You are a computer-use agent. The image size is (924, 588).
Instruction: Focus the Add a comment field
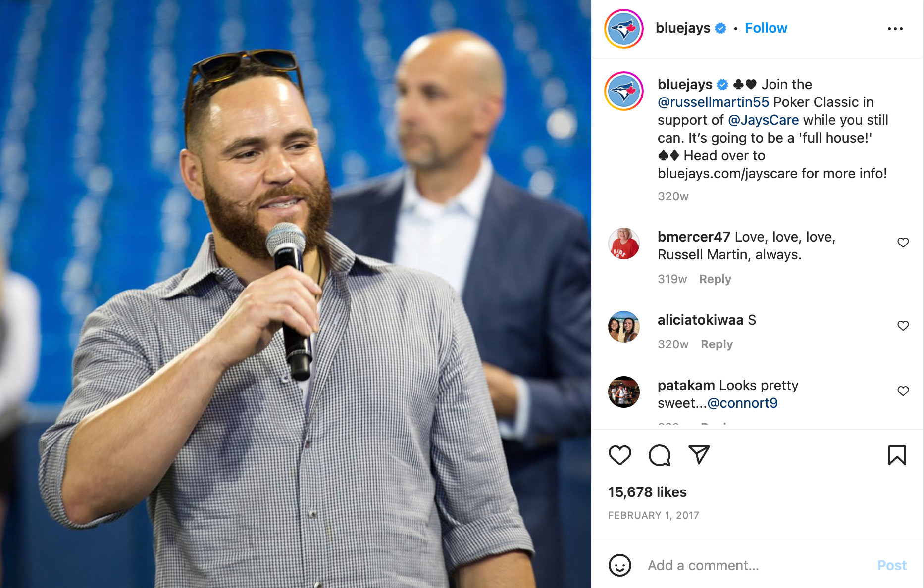[758, 565]
